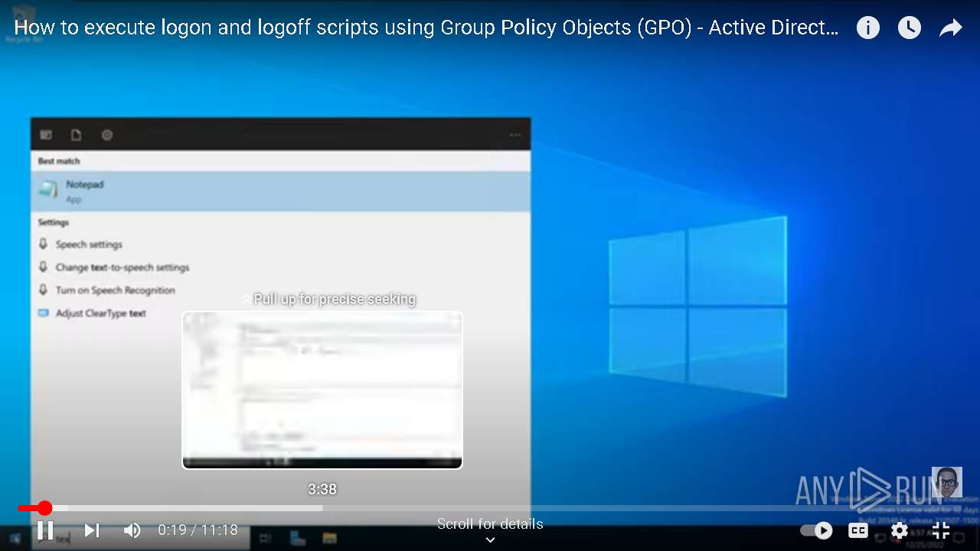980x551 pixels.
Task: Open Change text-to-speech settings
Action: click(x=122, y=267)
